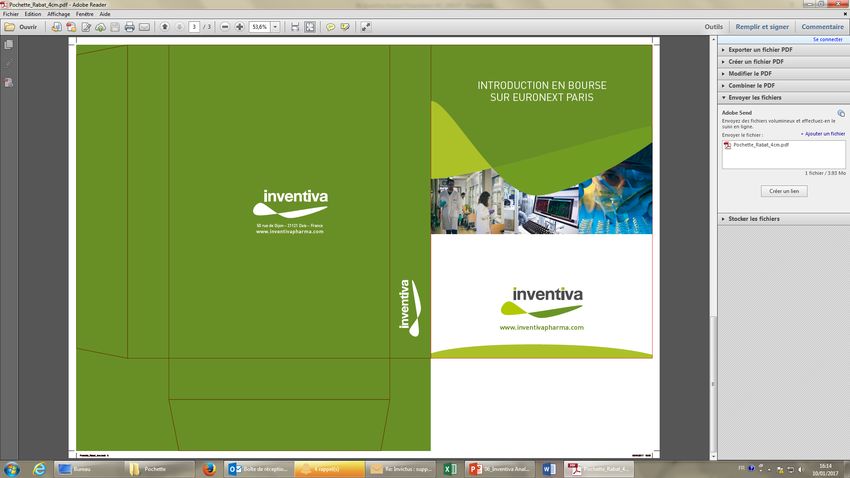Launch Internet Explorer from taskbar
Screen dimensions: 850x478
pyautogui.click(x=39, y=469)
